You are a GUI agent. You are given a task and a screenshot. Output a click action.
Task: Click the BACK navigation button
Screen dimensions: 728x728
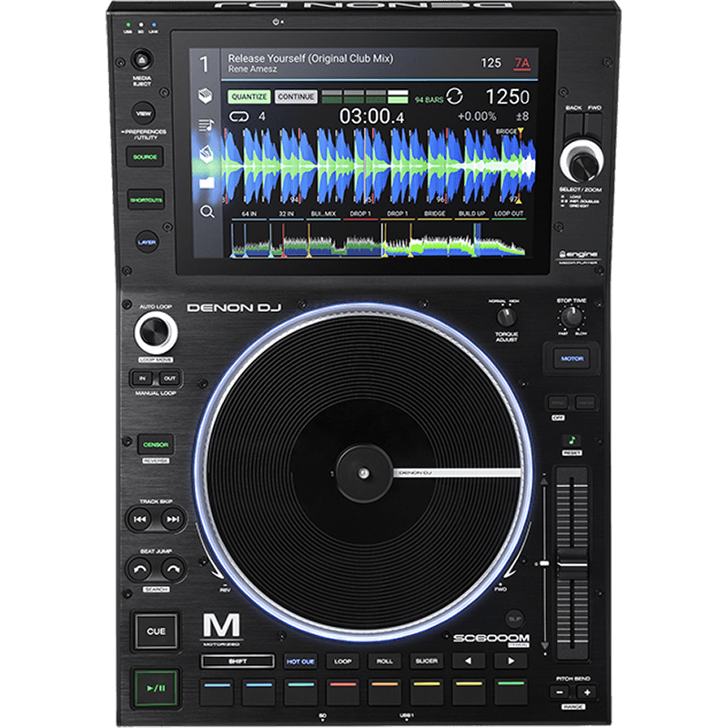coord(574,125)
